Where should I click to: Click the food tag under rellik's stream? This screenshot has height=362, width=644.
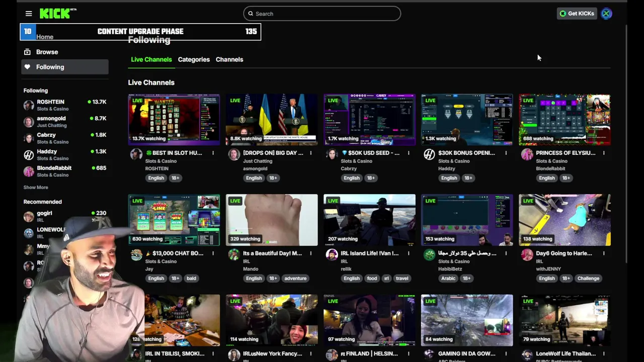point(372,278)
